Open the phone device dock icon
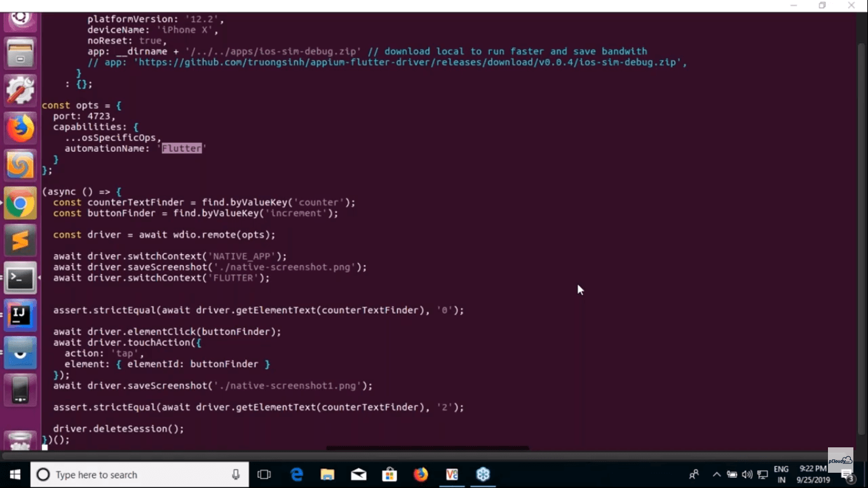This screenshot has width=868, height=488. click(20, 389)
